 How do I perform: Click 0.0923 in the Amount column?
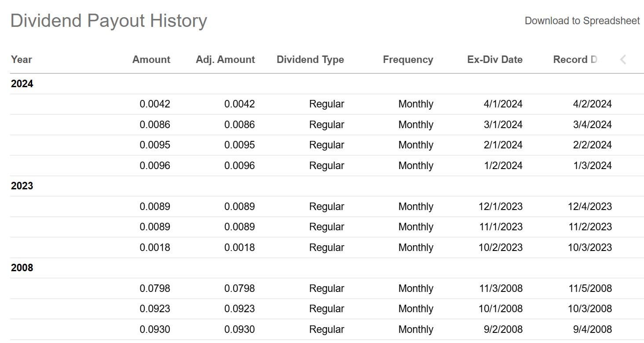[x=155, y=309]
